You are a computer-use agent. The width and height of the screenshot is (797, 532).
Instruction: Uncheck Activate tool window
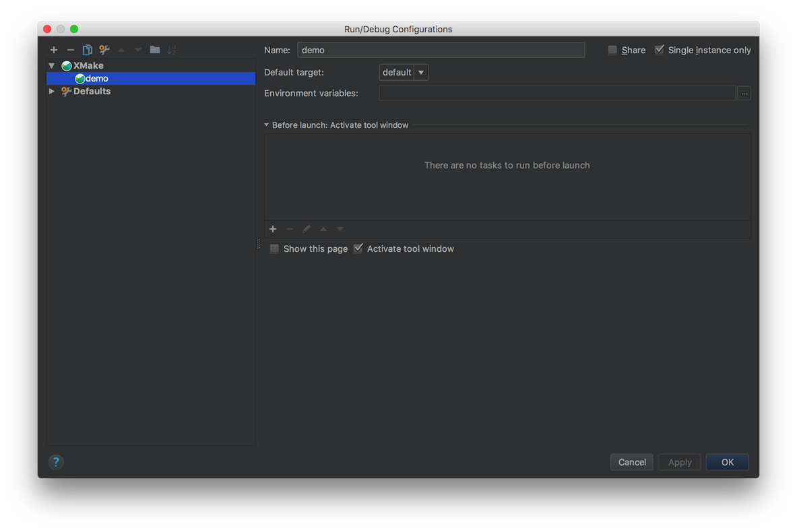point(358,248)
